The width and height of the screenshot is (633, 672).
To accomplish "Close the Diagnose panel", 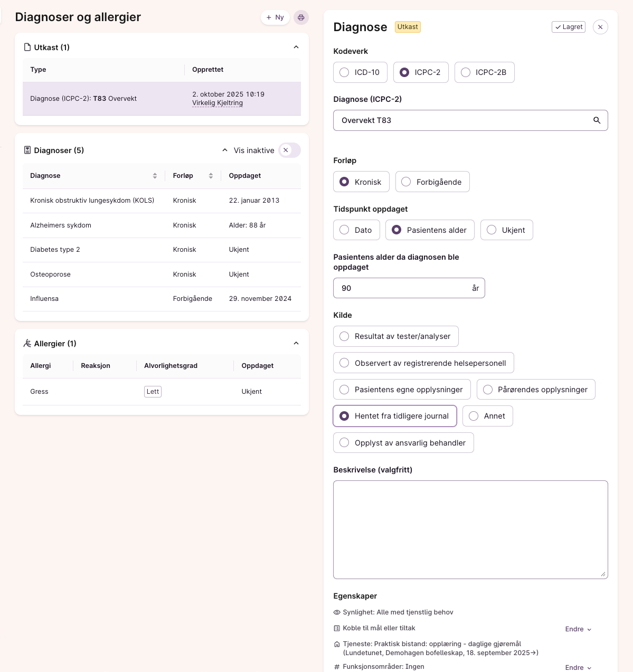I will 600,27.
